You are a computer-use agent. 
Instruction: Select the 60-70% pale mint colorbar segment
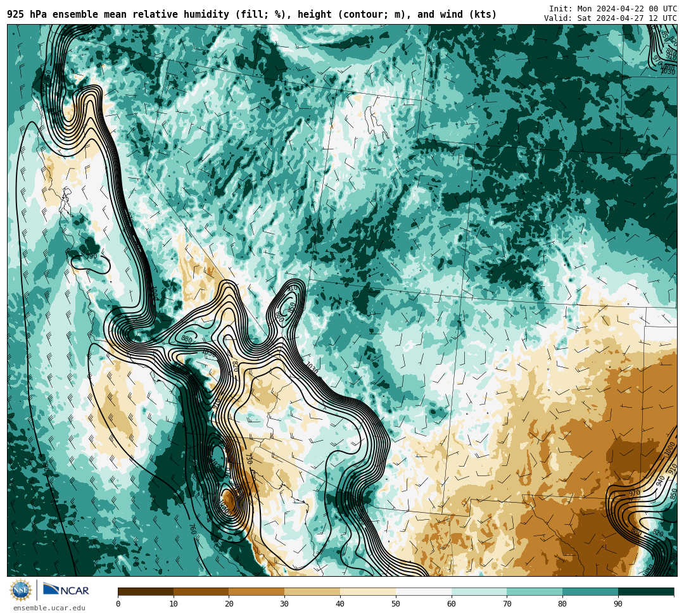(x=479, y=591)
